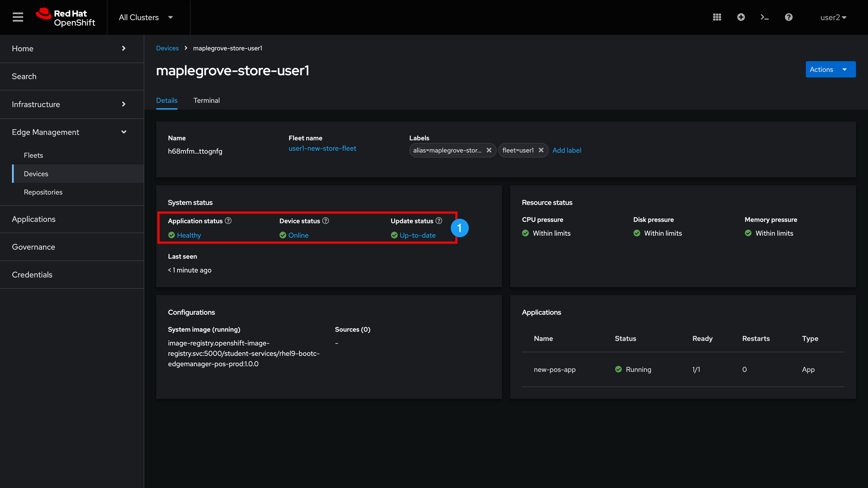868x488 pixels.
Task: Click the App type value in new-pos-app row
Action: click(808, 369)
